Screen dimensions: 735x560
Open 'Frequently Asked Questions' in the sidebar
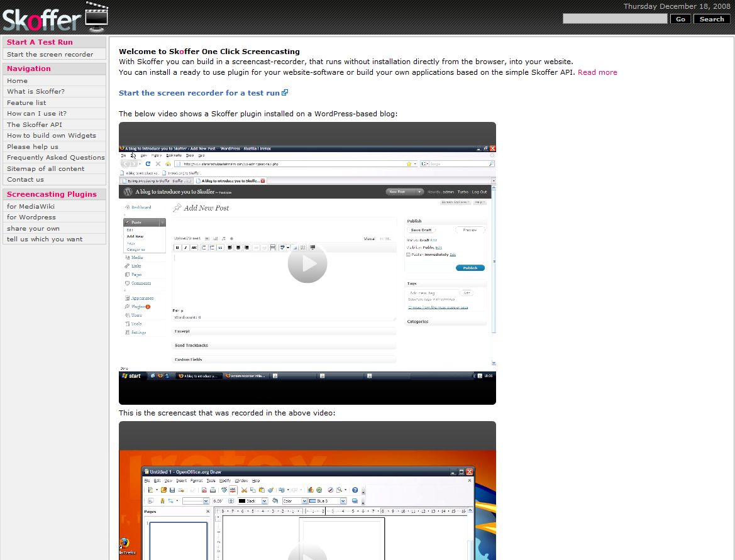point(56,158)
